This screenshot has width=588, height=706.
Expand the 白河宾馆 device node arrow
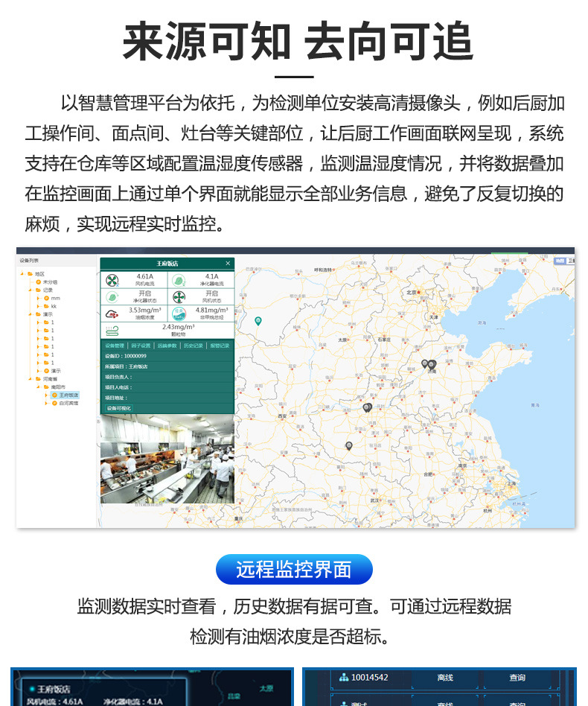point(46,404)
